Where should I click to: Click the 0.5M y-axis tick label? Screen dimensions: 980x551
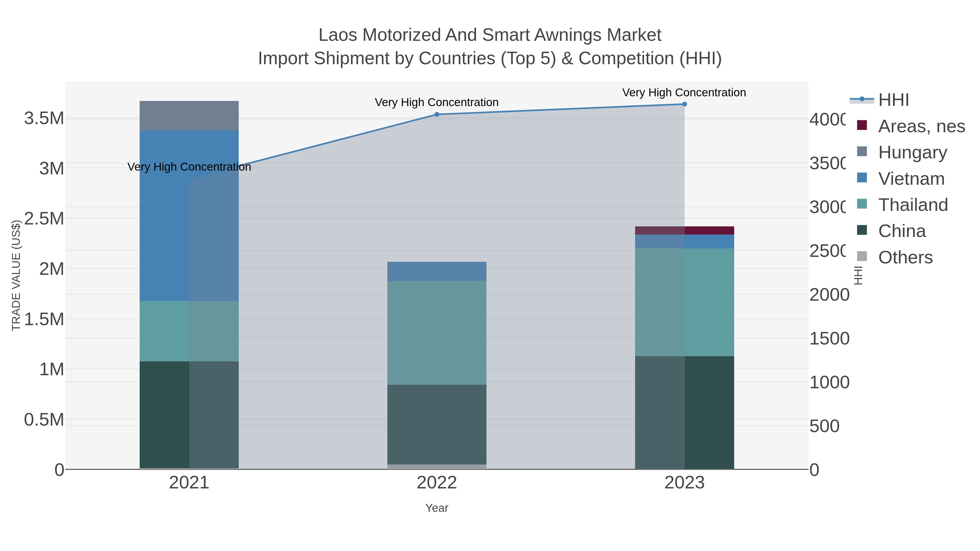(x=44, y=420)
